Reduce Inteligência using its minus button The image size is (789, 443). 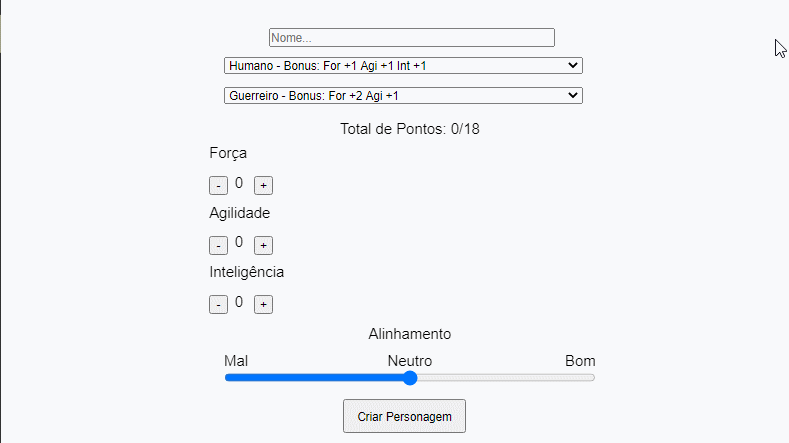click(218, 305)
